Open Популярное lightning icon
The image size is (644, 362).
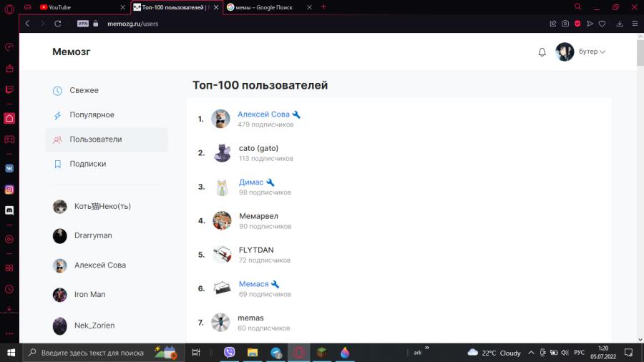tap(57, 115)
